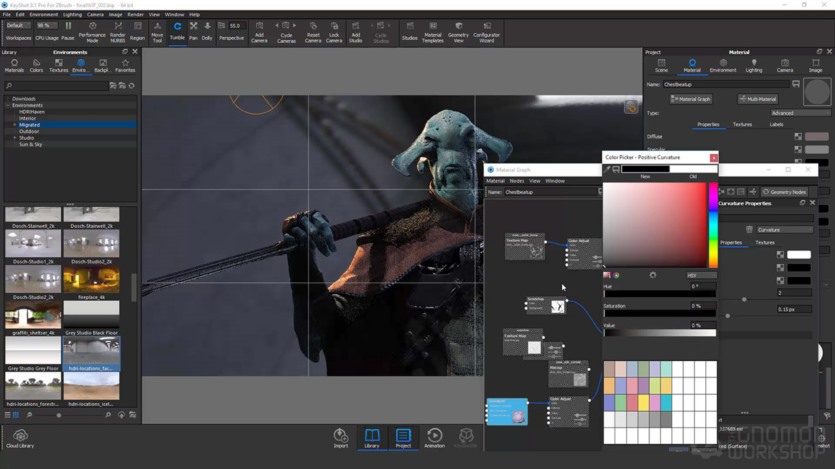Screen dimensions: 835x469
Task: Click the Material Graph button
Action: pos(691,99)
